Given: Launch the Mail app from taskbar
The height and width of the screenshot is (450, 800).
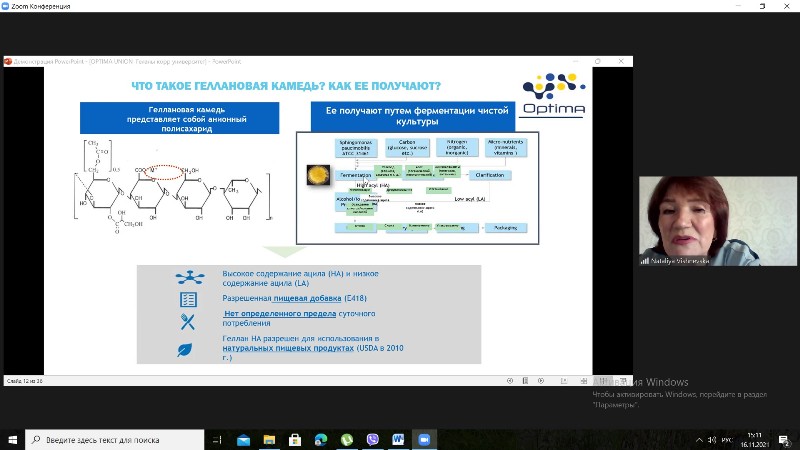Looking at the screenshot, I should [x=243, y=440].
